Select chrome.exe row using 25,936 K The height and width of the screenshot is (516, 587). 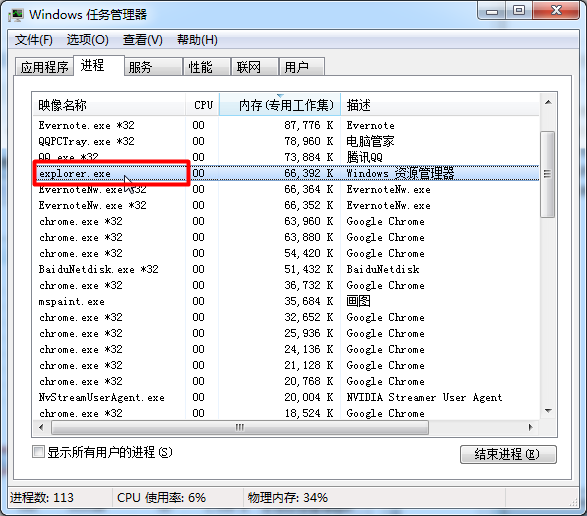pos(286,333)
